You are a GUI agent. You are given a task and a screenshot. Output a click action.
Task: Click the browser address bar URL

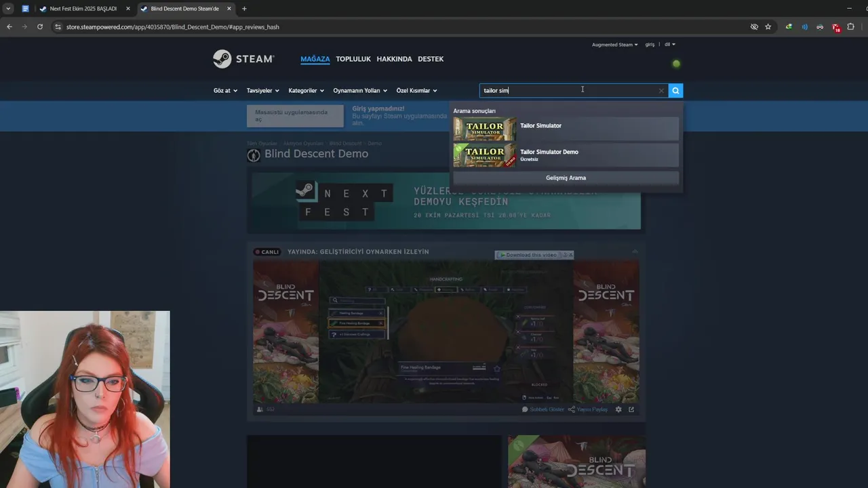click(x=173, y=26)
